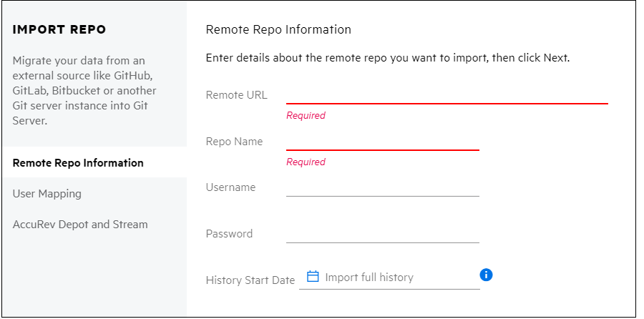Click the Repo Name field label
The width and height of the screenshot is (644, 319).
pos(234,142)
